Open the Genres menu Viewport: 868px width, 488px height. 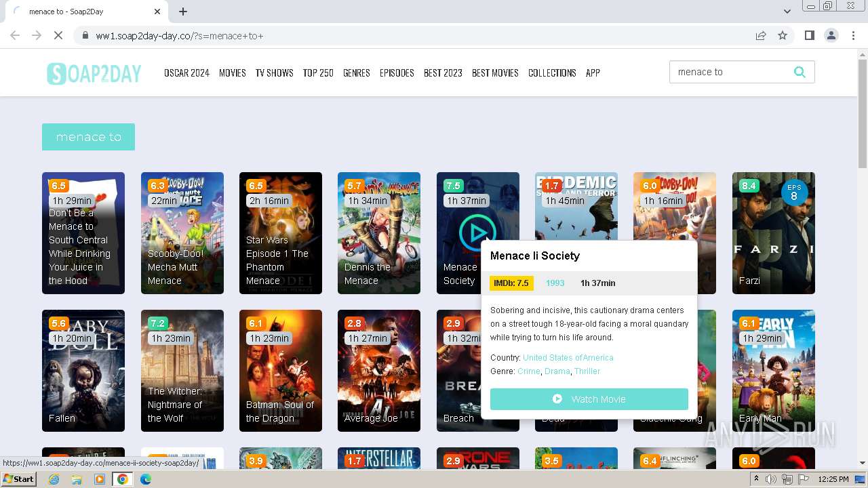tap(356, 73)
